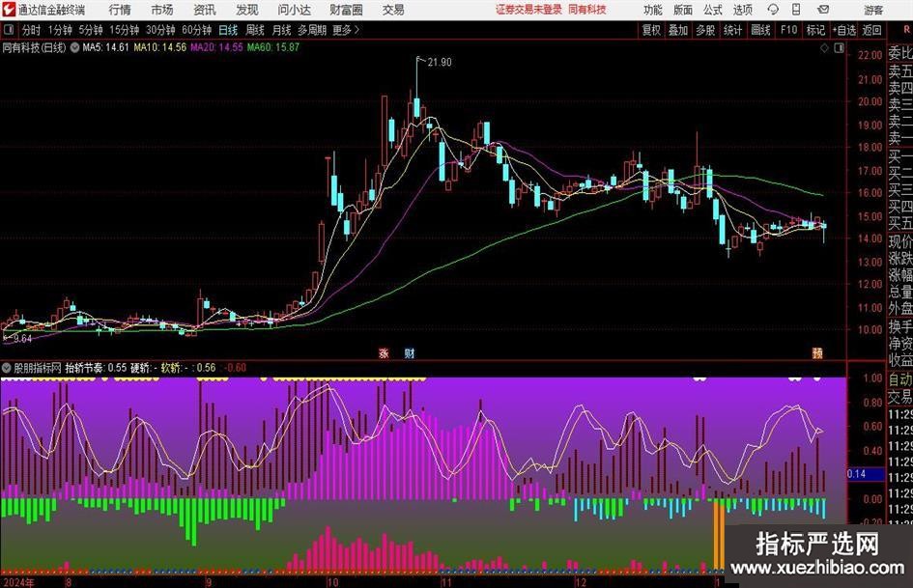Viewport: 913px width, 588px height.
Task: Click the 多股 multi-stock button
Action: pyautogui.click(x=705, y=30)
